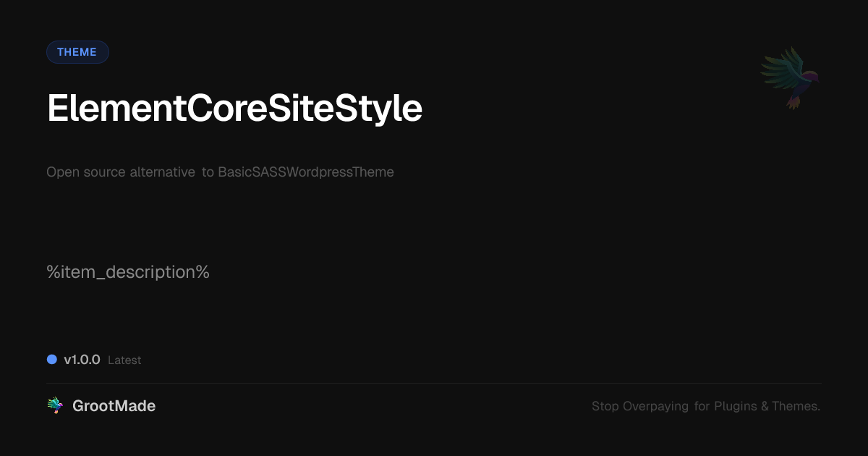Click the v1.0.0 version number

click(82, 360)
